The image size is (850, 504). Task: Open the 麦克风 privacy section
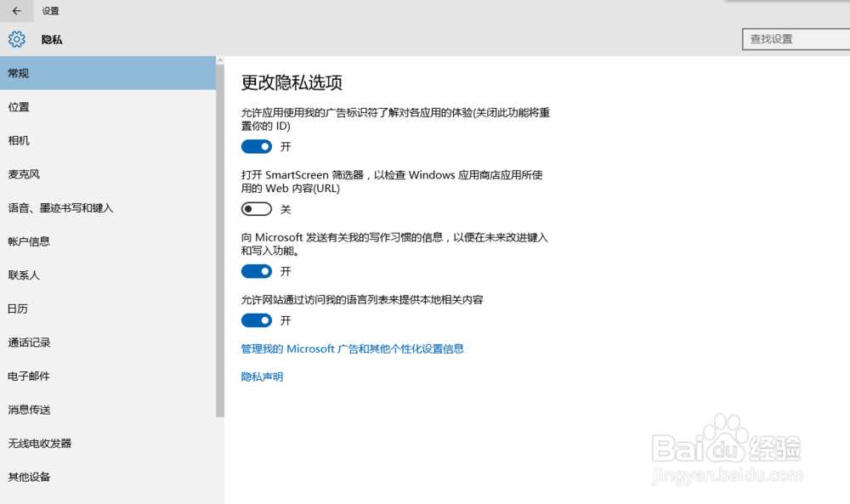108,174
